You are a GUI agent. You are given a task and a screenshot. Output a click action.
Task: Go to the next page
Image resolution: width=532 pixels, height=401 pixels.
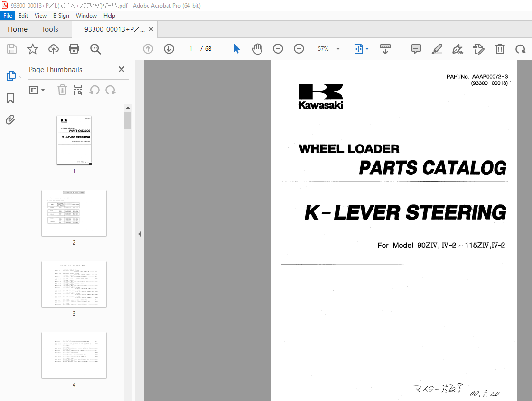(169, 49)
